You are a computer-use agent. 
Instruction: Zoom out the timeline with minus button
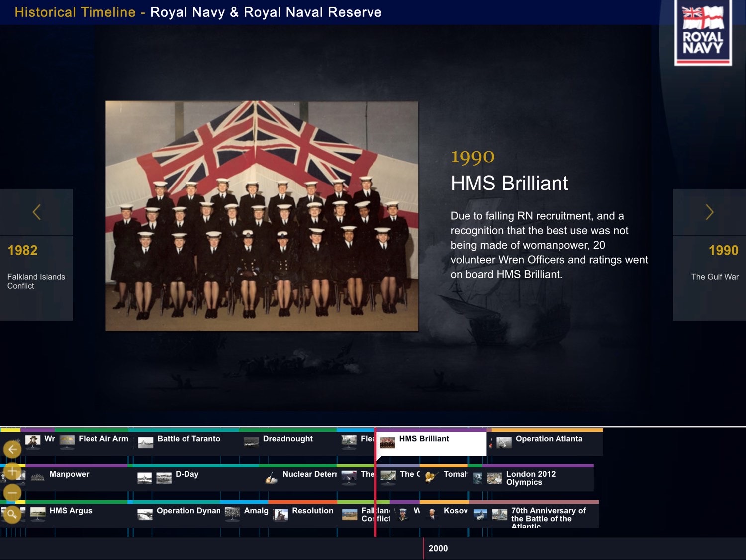point(12,493)
